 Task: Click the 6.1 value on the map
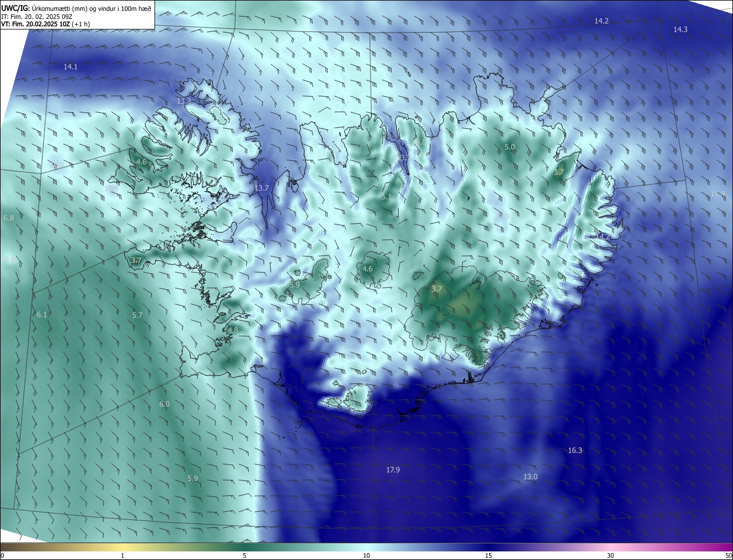point(42,315)
